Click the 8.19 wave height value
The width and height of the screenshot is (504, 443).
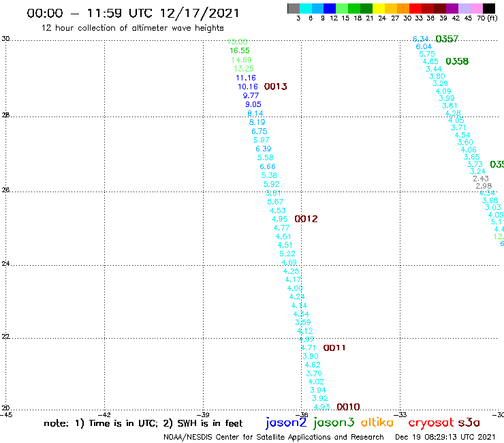click(x=257, y=122)
